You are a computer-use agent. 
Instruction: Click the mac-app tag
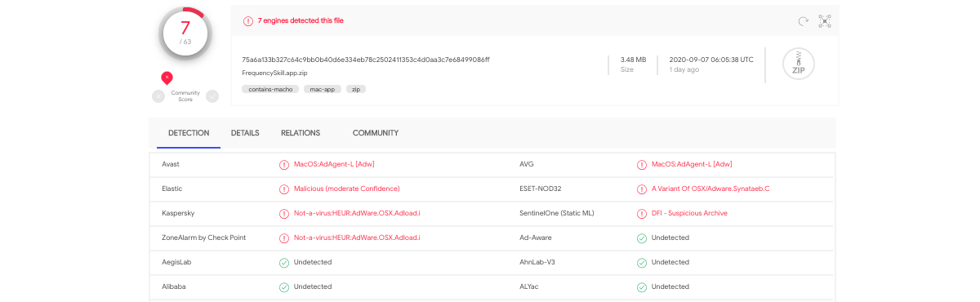[322, 89]
